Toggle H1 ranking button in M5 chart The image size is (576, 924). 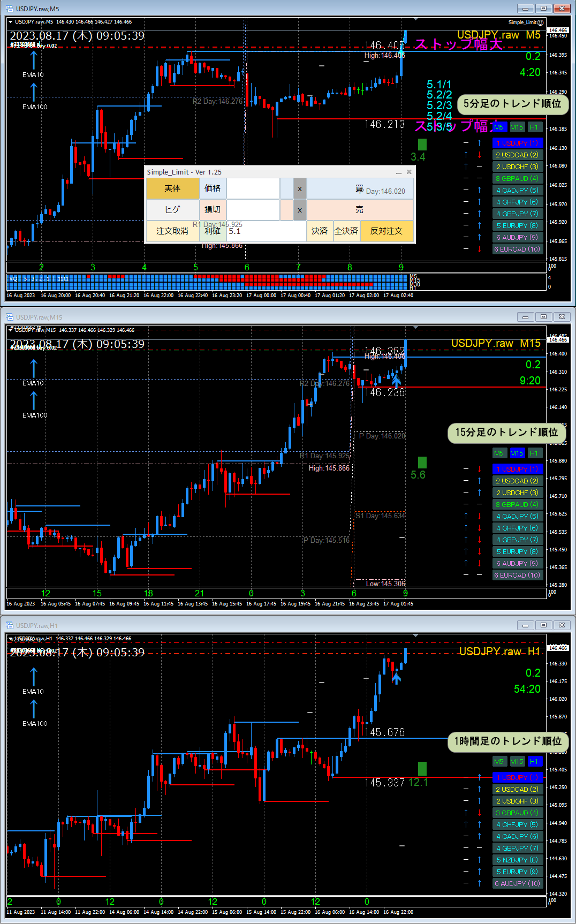[x=534, y=127]
